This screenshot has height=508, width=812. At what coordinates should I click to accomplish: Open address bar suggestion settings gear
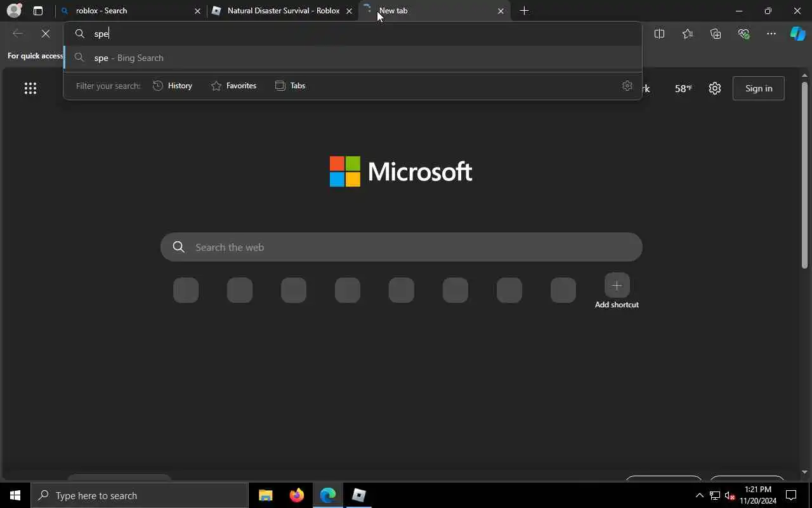627,86
